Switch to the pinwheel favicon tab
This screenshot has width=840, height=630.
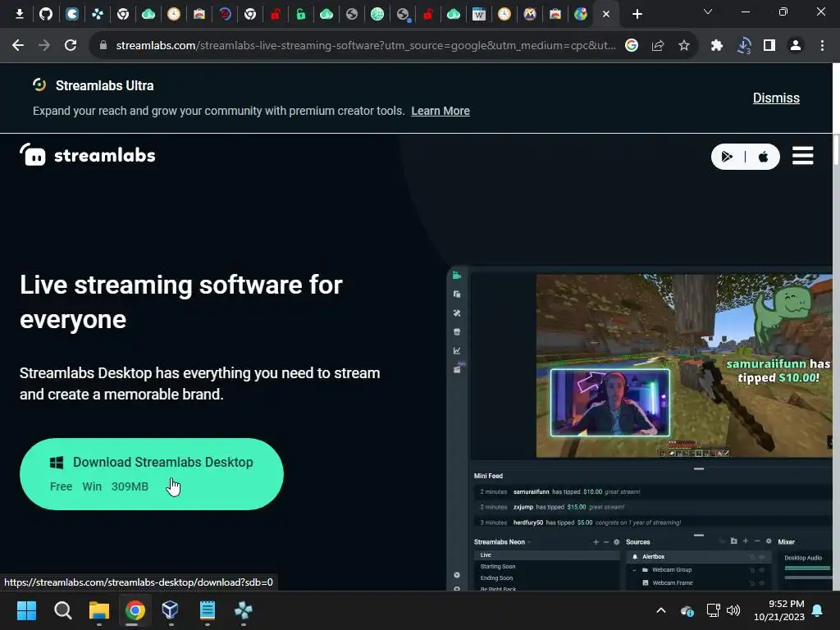coord(97,14)
